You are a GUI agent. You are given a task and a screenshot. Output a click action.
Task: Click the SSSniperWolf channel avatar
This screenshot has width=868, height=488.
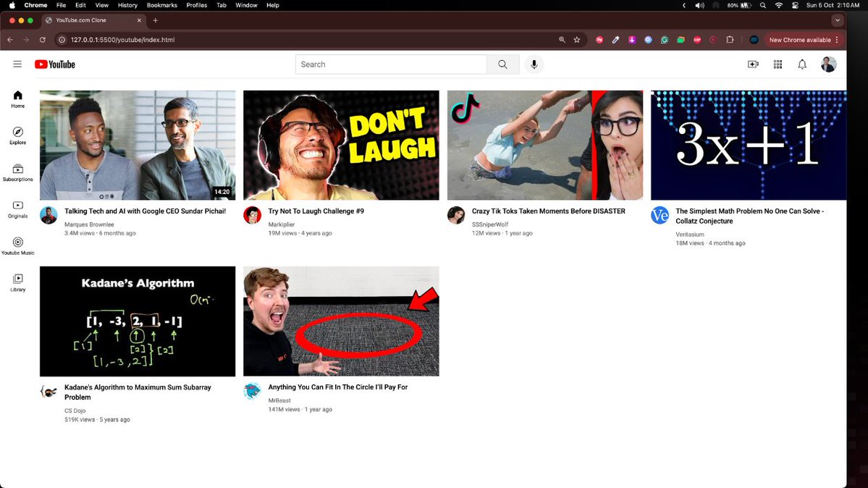pyautogui.click(x=456, y=215)
